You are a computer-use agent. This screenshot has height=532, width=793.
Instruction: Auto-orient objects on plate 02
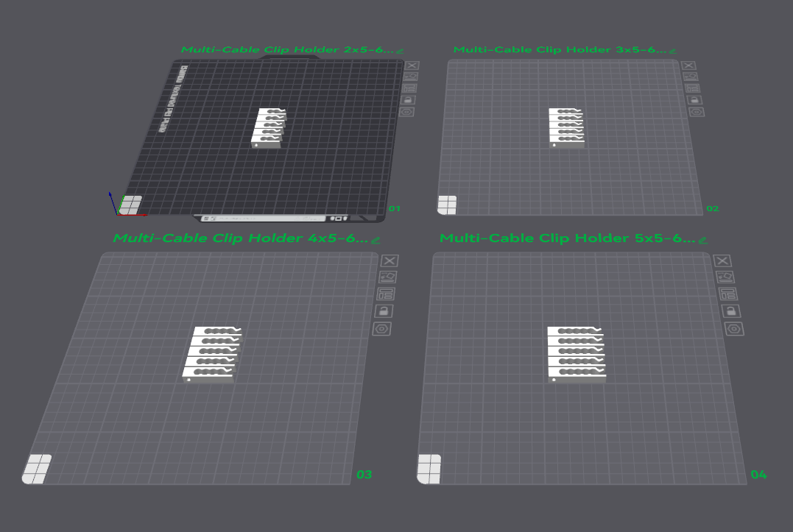pyautogui.click(x=691, y=77)
